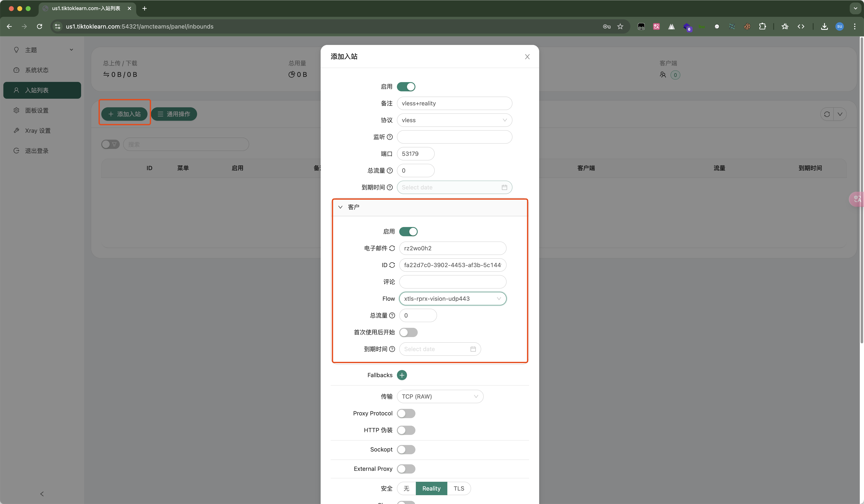Click refresh icon at inbound list top right
864x504 pixels.
click(827, 114)
